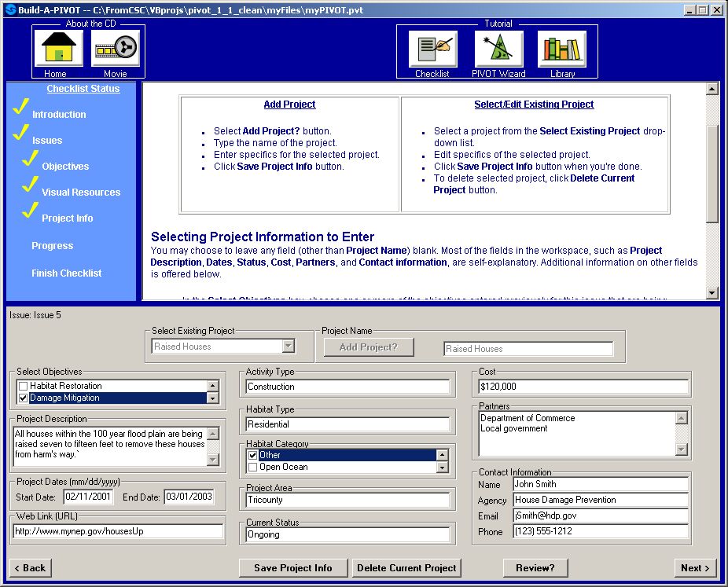Click the contact Phone field
This screenshot has height=587, width=728.
(x=601, y=531)
